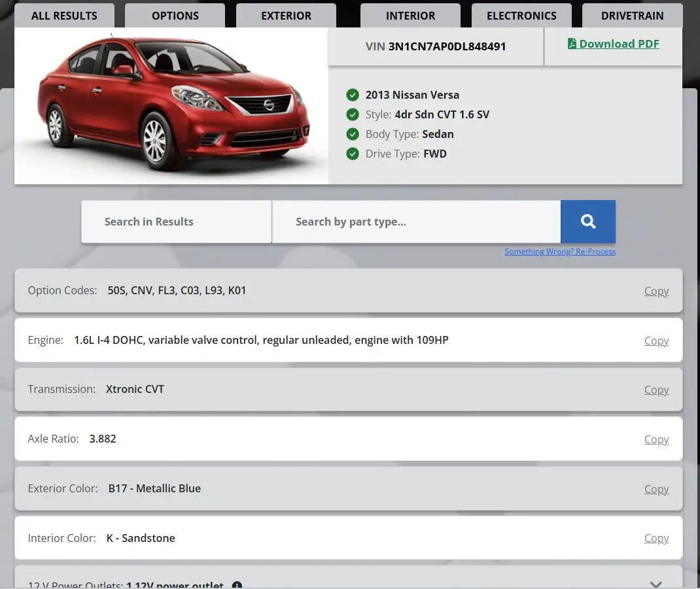Copy the Interior Color value
700x589 pixels.
pos(656,538)
